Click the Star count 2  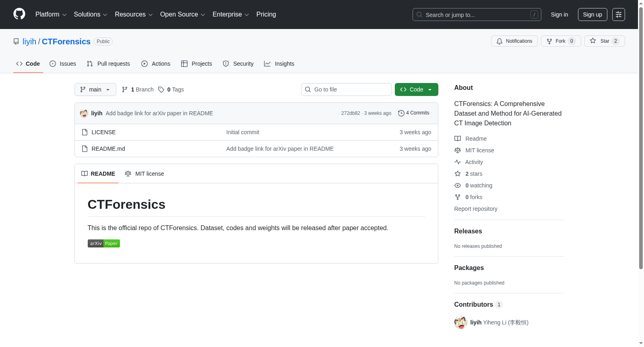point(615,41)
